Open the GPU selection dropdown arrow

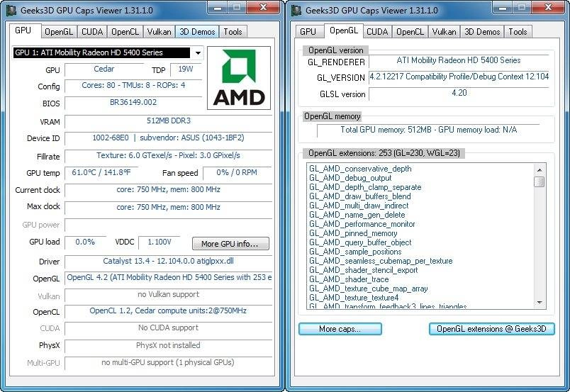[x=198, y=52]
